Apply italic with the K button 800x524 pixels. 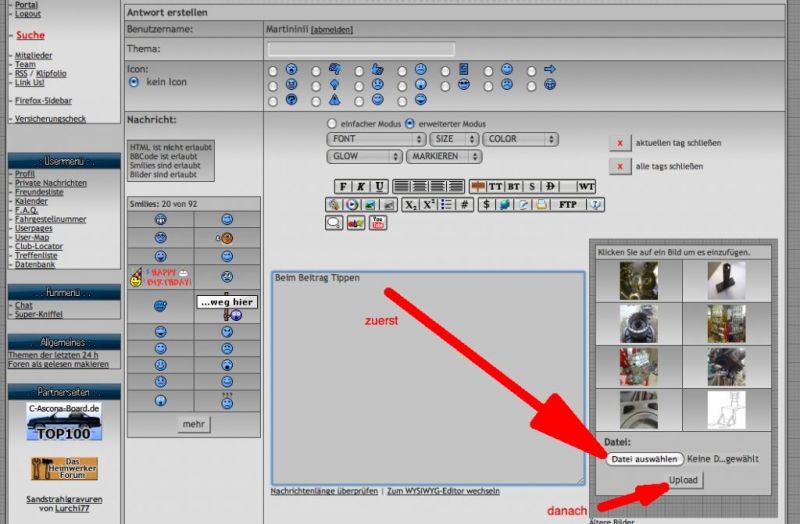coord(361,186)
